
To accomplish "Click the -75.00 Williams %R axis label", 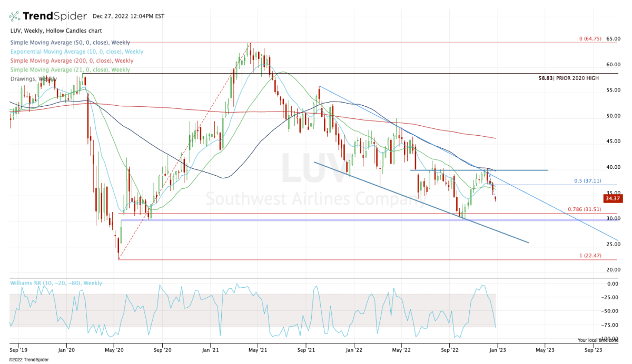I will [x=611, y=325].
